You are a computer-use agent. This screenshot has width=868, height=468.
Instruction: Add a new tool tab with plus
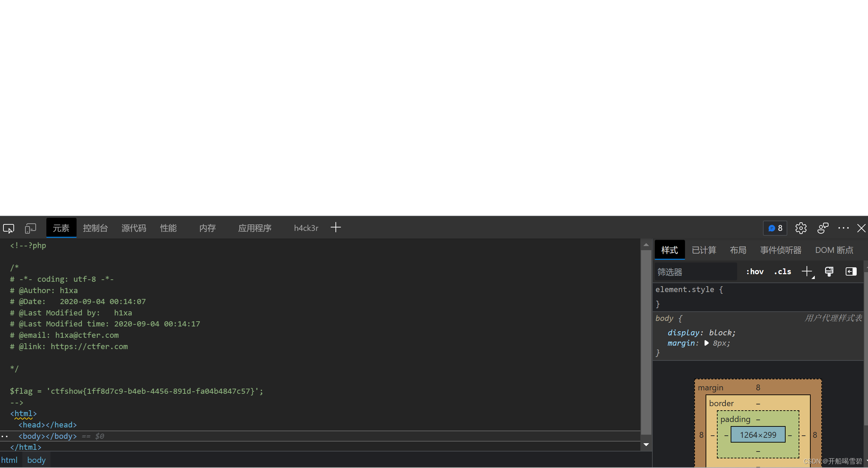[335, 227]
